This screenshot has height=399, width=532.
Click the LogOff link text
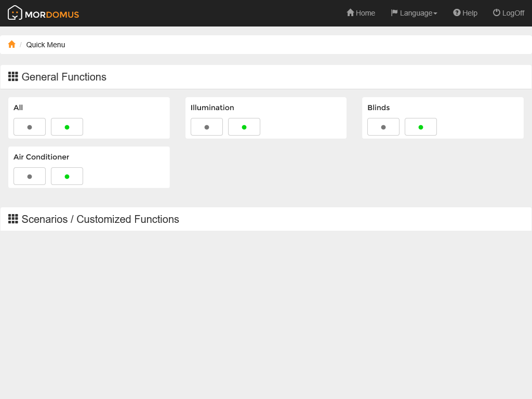(x=513, y=13)
